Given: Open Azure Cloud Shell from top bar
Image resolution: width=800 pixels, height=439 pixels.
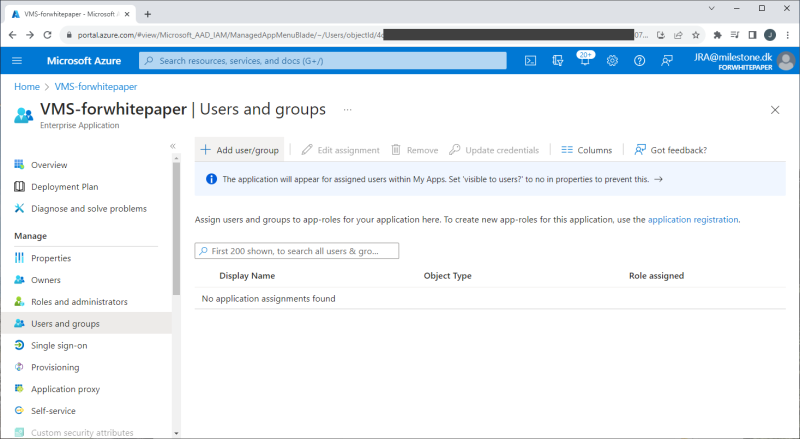Looking at the screenshot, I should 531,61.
